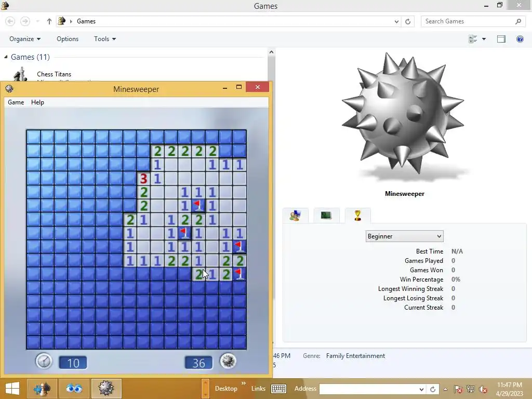Click the search magnifier icon

(518, 21)
